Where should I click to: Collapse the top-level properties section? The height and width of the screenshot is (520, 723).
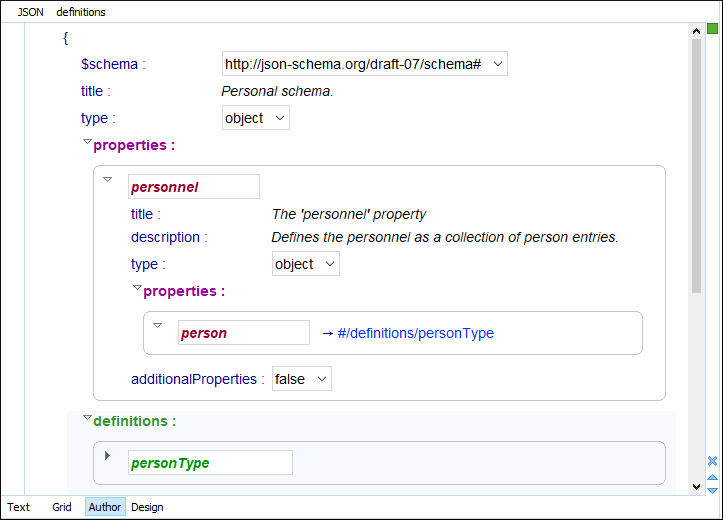click(x=87, y=144)
